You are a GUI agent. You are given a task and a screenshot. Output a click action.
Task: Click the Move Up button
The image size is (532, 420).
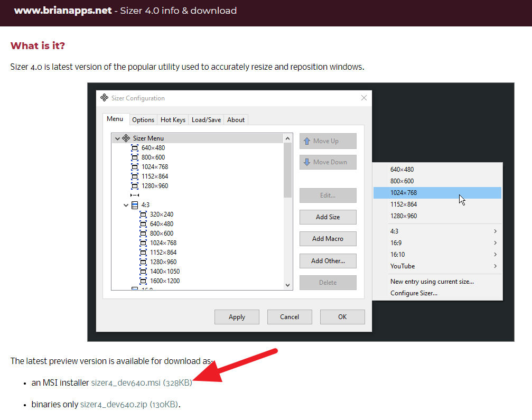pos(328,141)
